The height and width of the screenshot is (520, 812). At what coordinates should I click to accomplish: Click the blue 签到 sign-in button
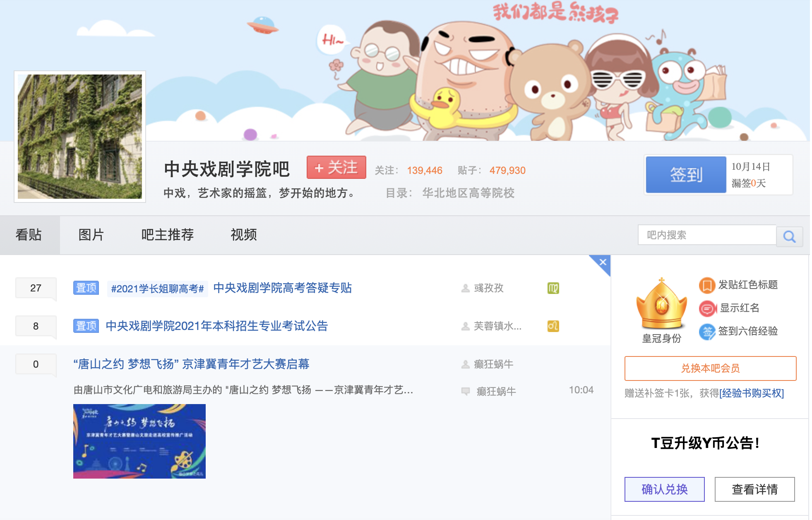pyautogui.click(x=686, y=175)
